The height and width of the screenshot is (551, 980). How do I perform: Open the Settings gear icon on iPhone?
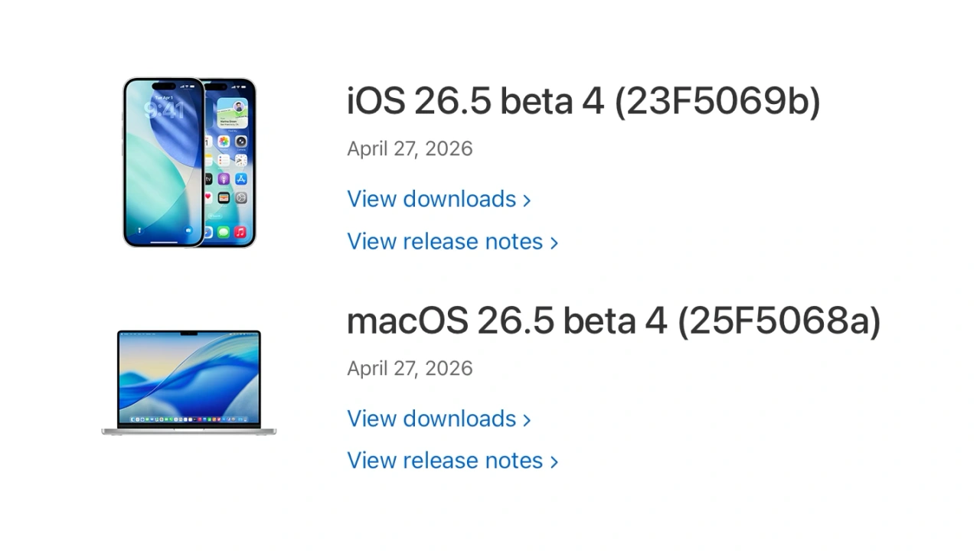click(x=240, y=197)
